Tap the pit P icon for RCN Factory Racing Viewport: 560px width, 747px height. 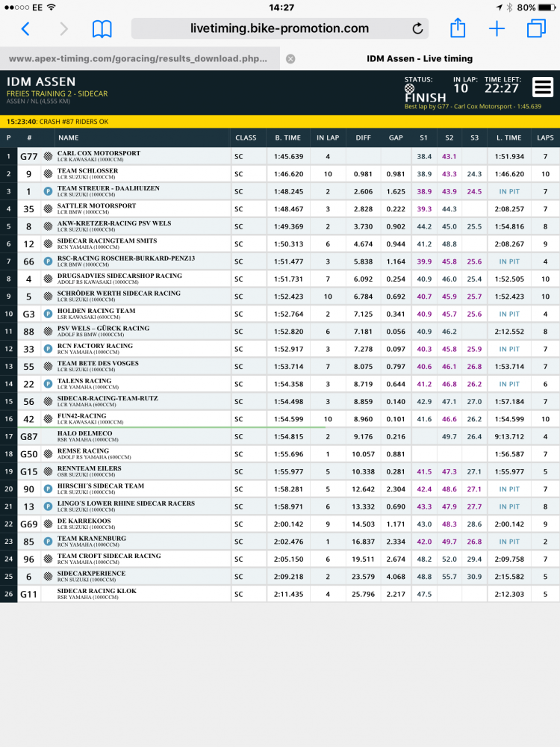(x=48, y=349)
